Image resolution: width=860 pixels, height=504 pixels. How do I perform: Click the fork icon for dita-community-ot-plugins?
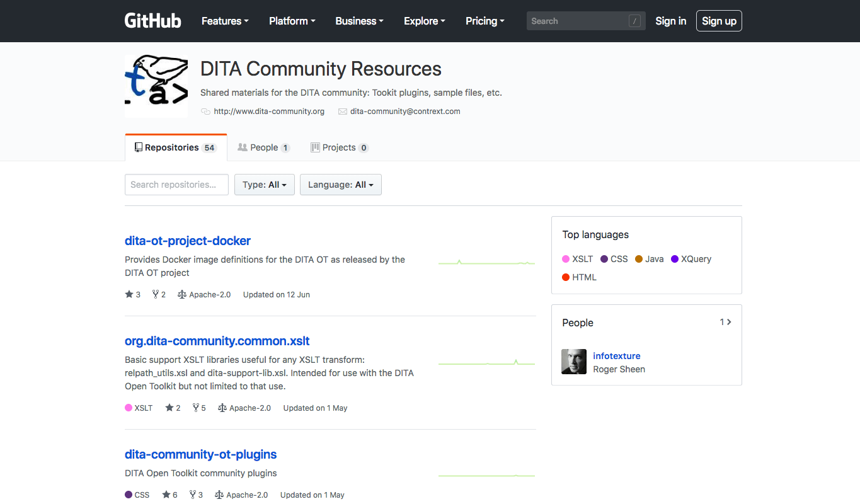(x=192, y=495)
